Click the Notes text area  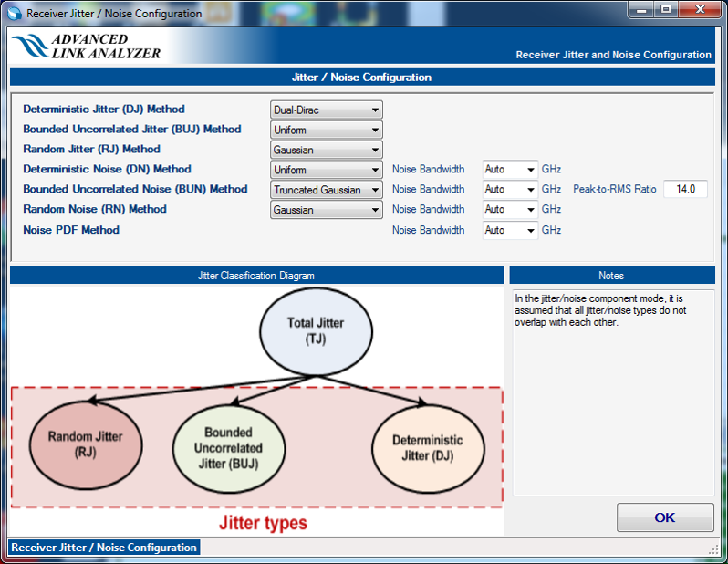[613, 392]
